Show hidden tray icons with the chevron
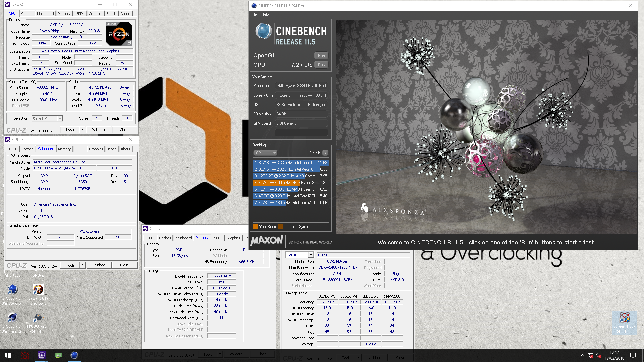 582,355
